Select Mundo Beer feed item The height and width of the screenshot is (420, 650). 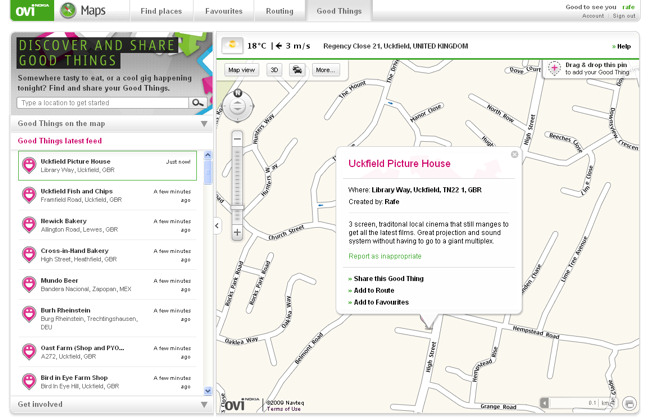pyautogui.click(x=107, y=284)
